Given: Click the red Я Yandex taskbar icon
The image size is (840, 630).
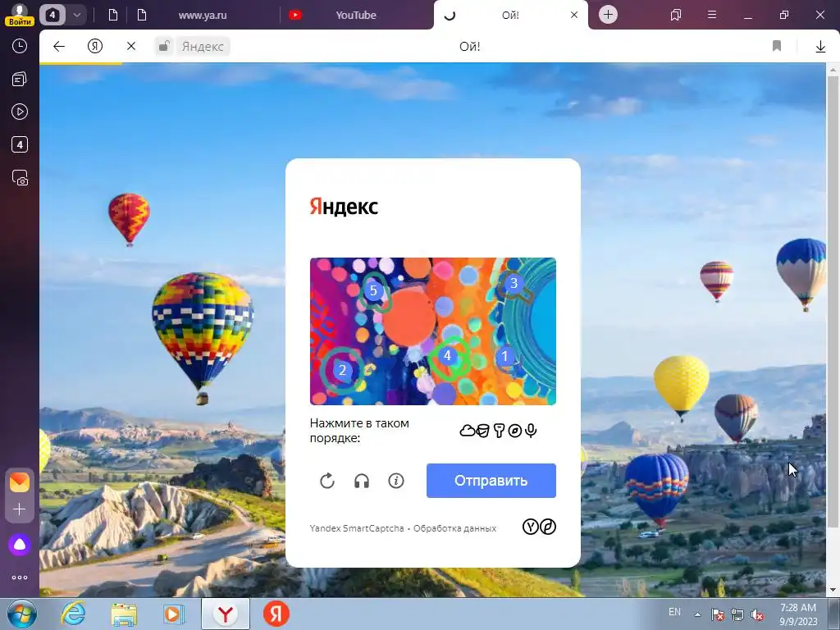Looking at the screenshot, I should tap(276, 614).
